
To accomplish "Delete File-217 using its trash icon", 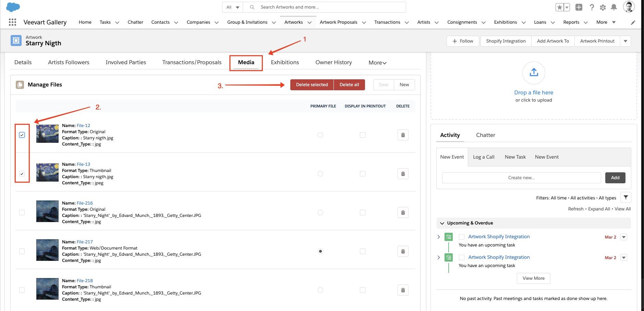I will pos(403,251).
